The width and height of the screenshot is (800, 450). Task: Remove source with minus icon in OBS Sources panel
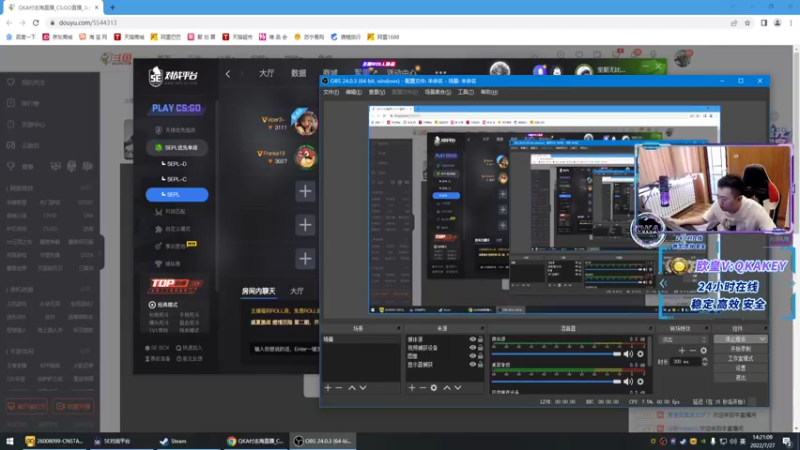coord(422,388)
